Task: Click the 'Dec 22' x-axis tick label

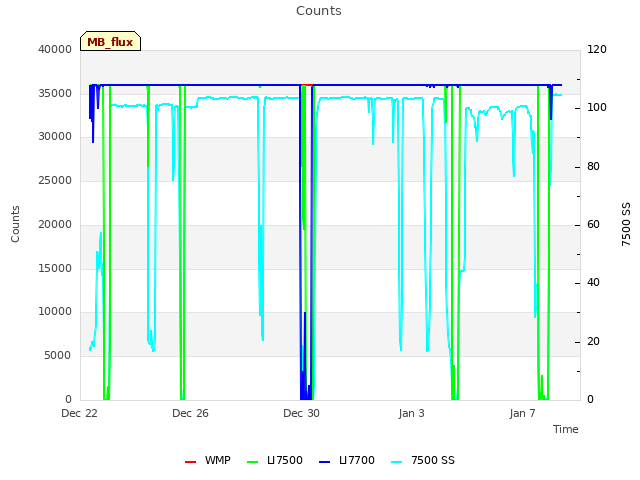Action: (80, 413)
